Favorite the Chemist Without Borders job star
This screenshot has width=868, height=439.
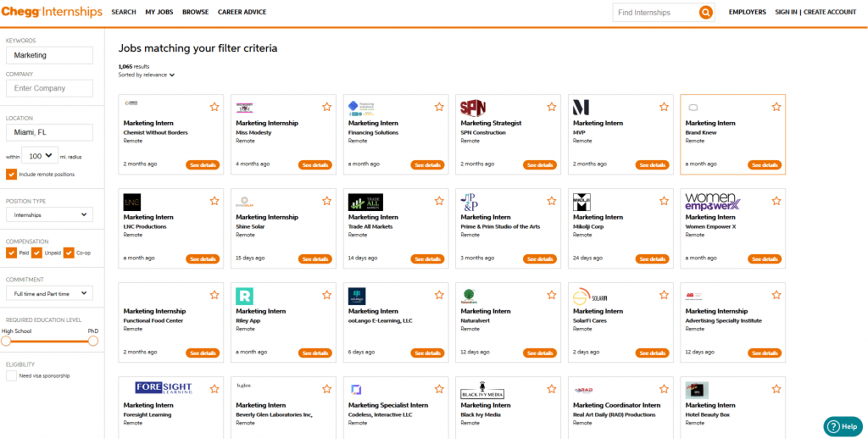pyautogui.click(x=214, y=107)
